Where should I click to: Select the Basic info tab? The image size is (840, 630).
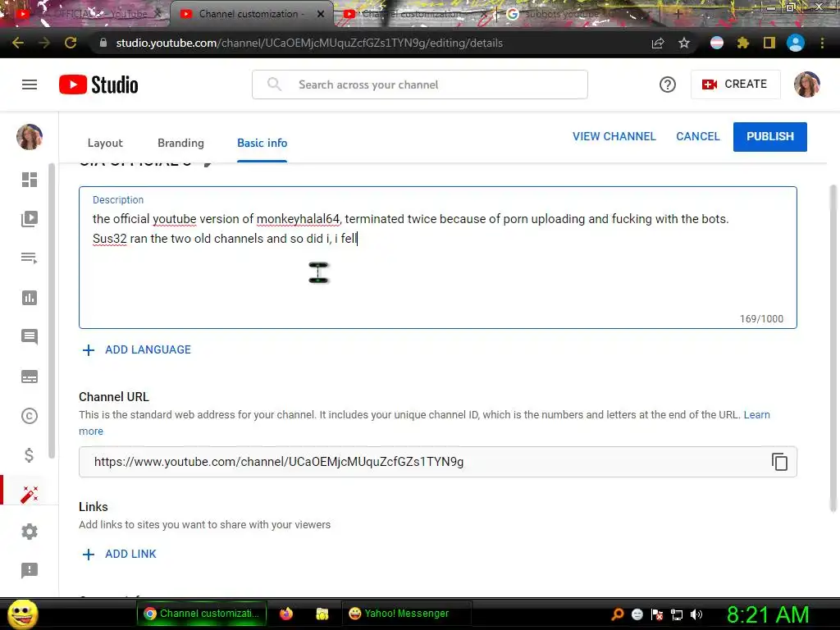pyautogui.click(x=262, y=143)
